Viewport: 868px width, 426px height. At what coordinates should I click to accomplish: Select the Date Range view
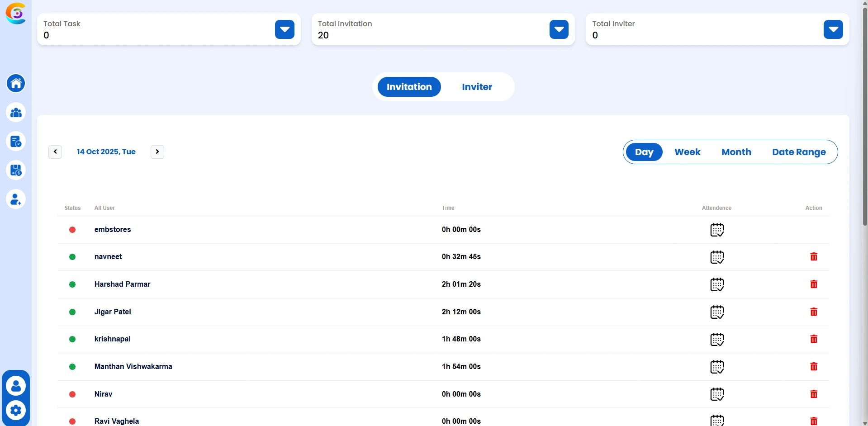[798, 152]
